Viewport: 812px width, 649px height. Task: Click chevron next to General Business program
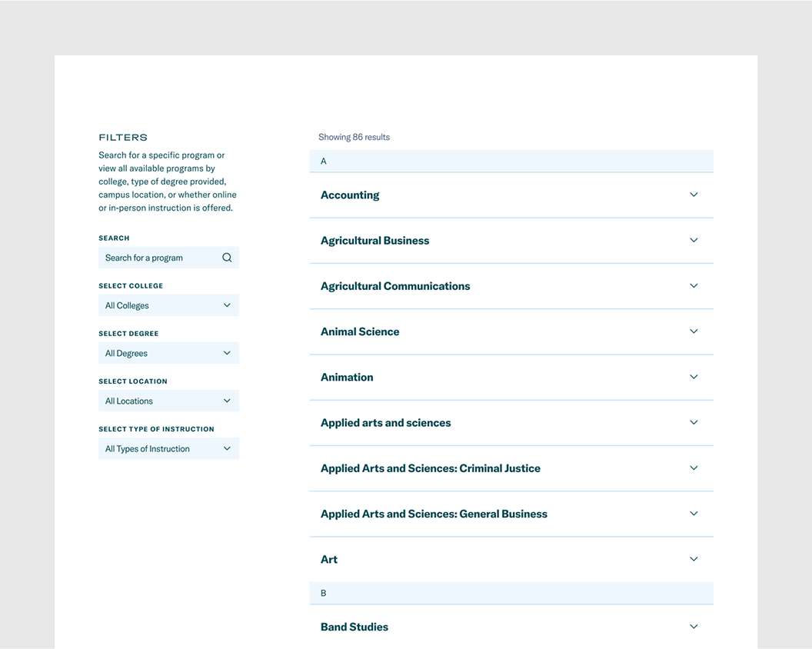coord(694,514)
